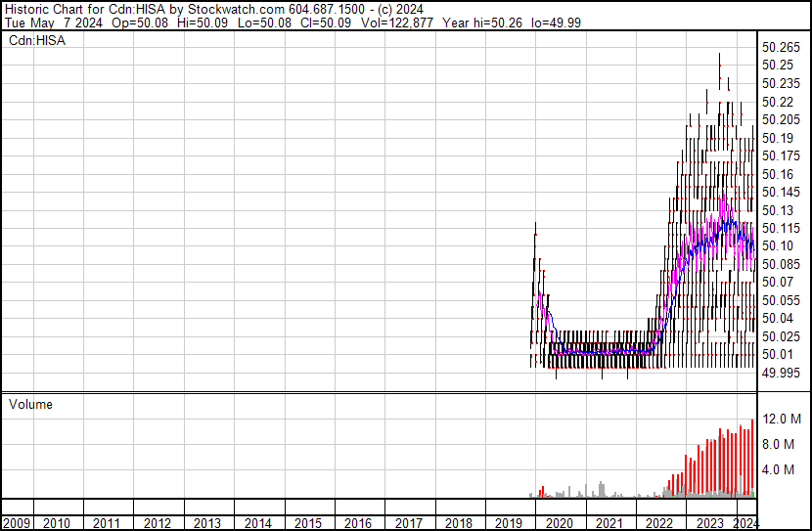The width and height of the screenshot is (812, 531).
Task: Click the 49.995 price axis label
Action: (782, 373)
